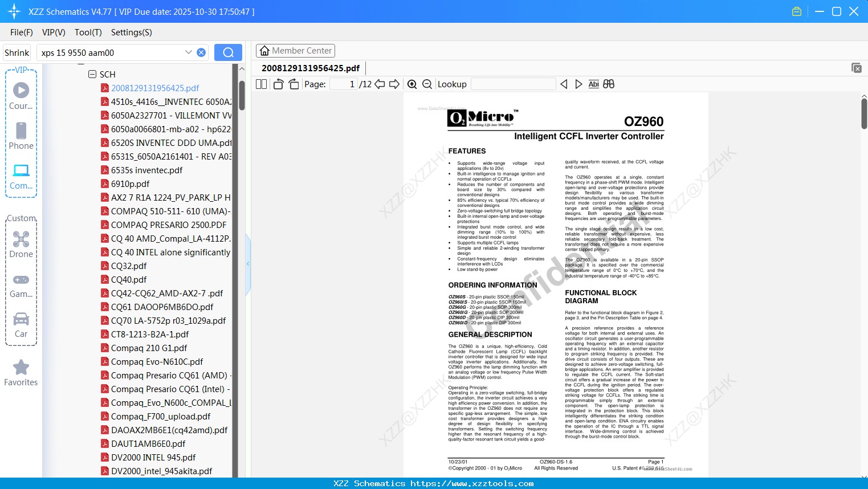Viewport: 868px width, 489px height.
Task: Open DV2000_intel_945akita.pdf
Action: 161,471
